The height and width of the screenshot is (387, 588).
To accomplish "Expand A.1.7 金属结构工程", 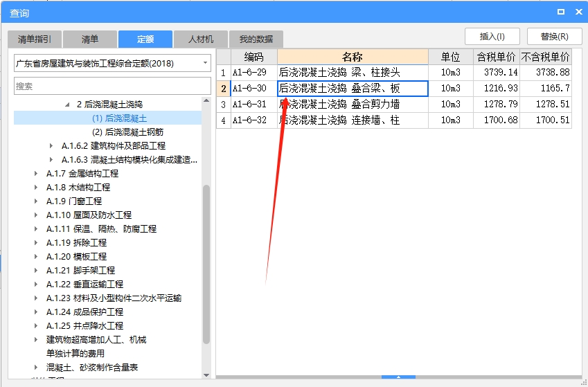I will [x=36, y=174].
